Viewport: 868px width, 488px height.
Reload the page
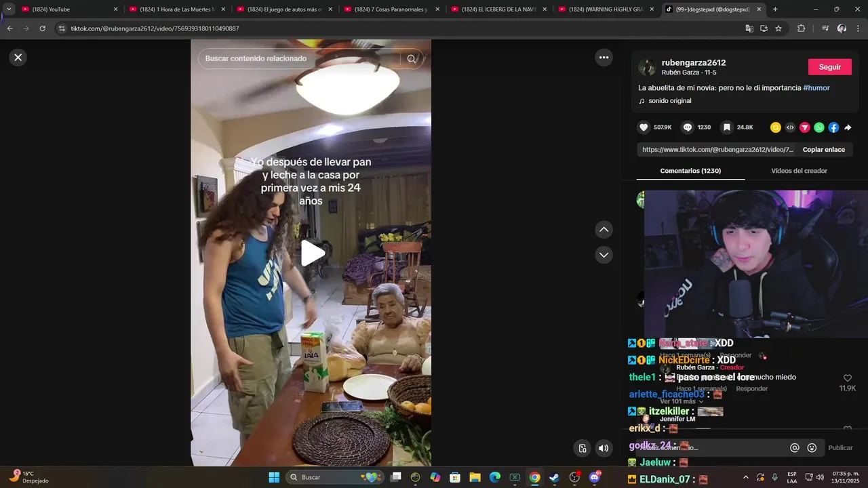[43, 28]
